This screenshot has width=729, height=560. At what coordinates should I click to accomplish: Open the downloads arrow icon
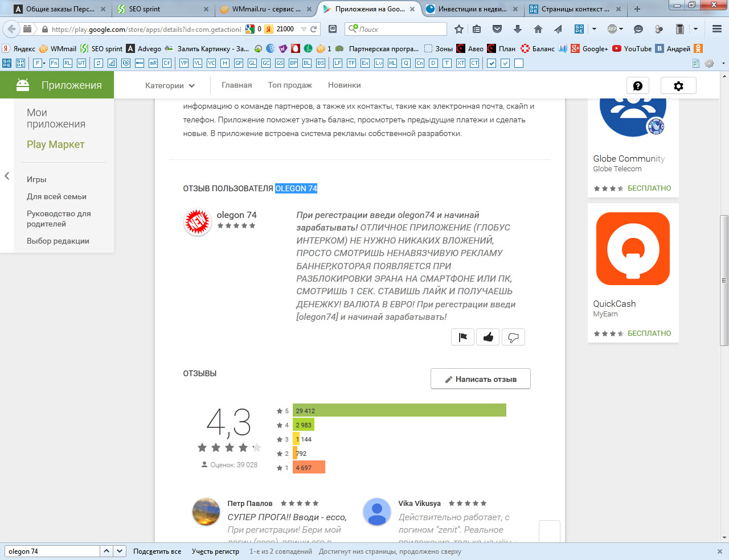pos(517,29)
